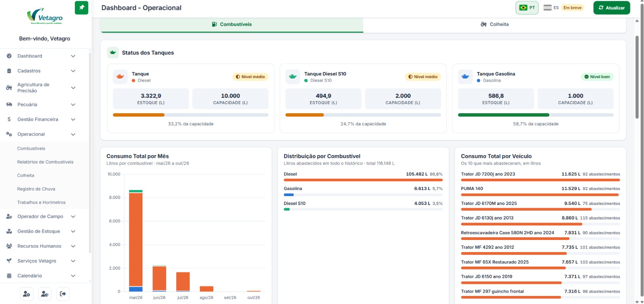644x304 pixels.
Task: Switch to the Colheita tab
Action: (495, 25)
